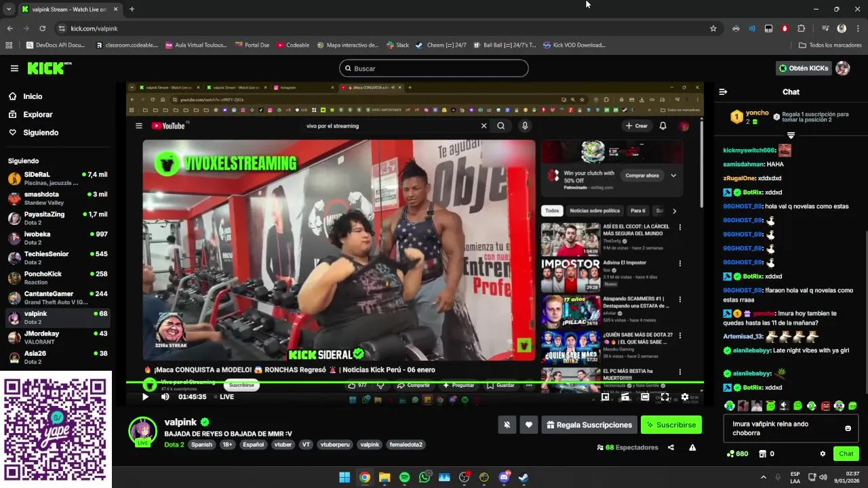Mute stream notifications bell button

[x=507, y=425]
